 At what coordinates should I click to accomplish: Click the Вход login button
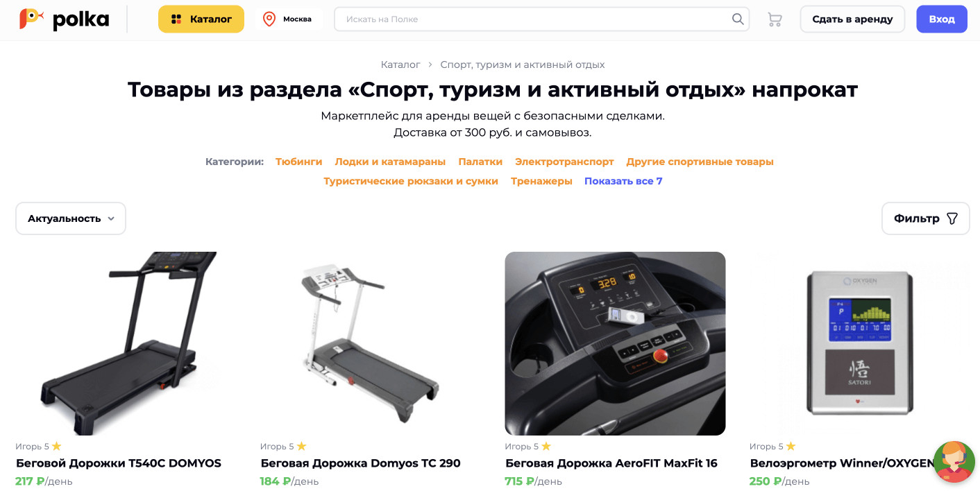[942, 19]
